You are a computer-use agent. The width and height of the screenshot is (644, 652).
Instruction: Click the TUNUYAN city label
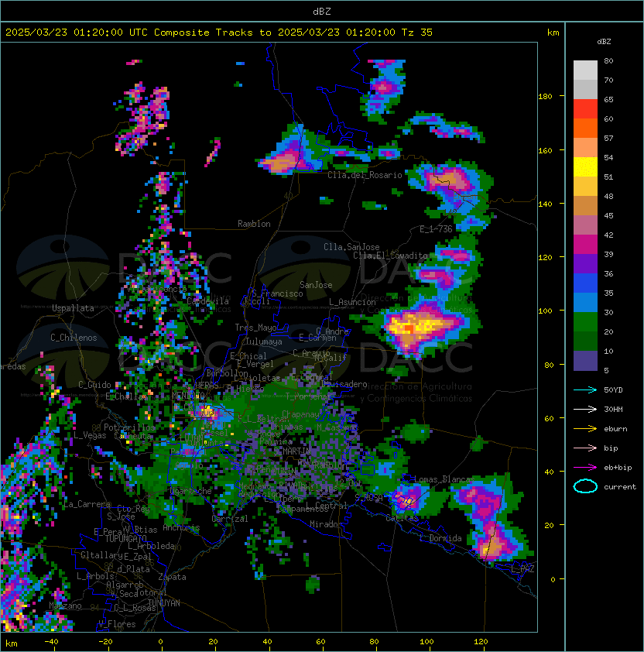coord(164,603)
